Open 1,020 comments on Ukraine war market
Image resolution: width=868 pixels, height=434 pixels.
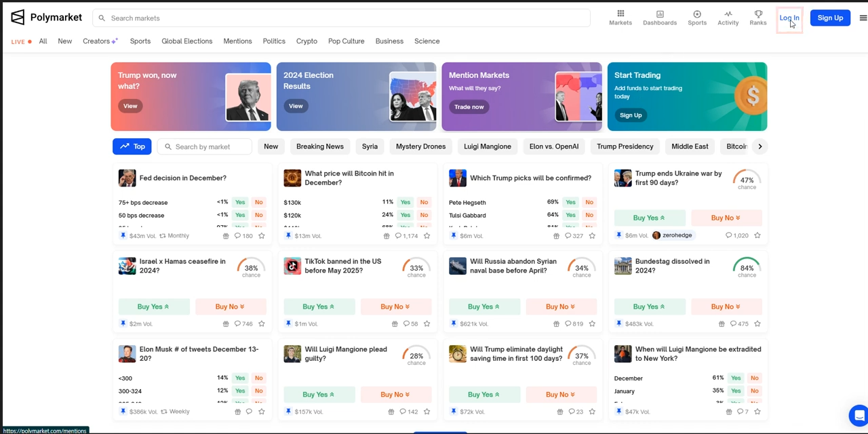click(736, 235)
